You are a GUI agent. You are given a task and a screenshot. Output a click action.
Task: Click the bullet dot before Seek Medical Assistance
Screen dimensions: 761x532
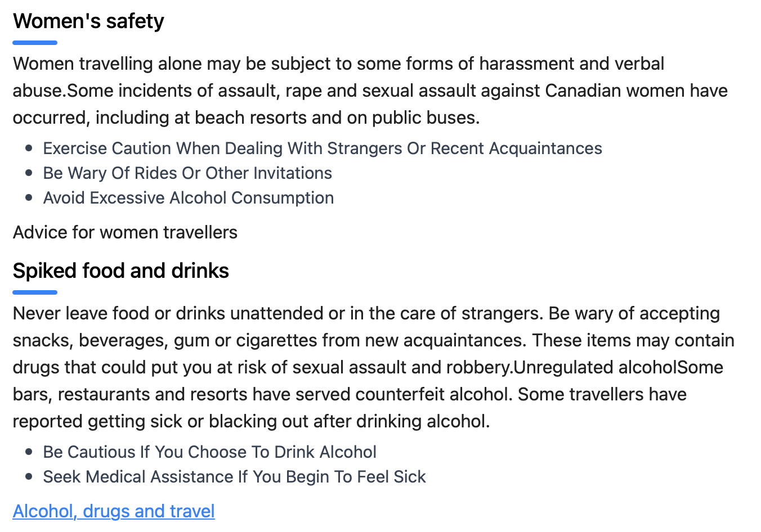[x=29, y=477]
